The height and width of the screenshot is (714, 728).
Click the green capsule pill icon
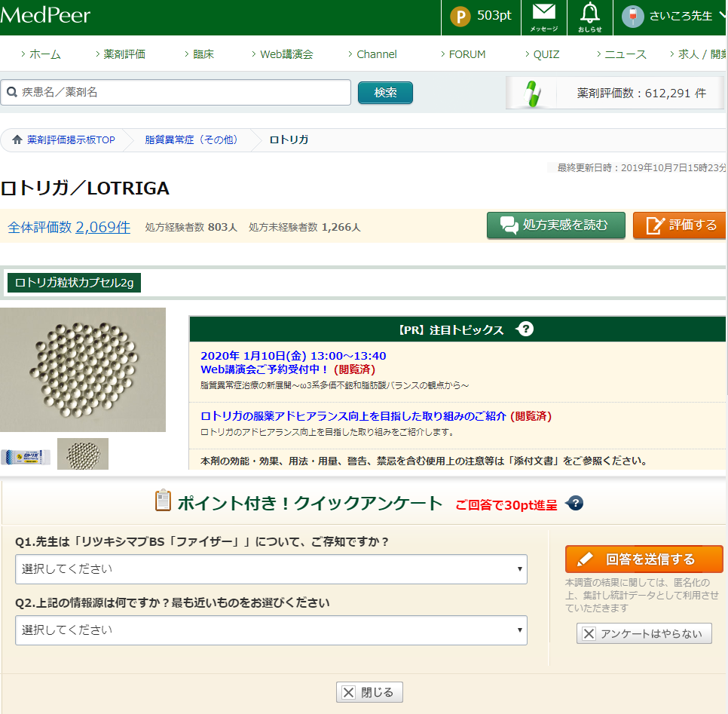point(532,93)
